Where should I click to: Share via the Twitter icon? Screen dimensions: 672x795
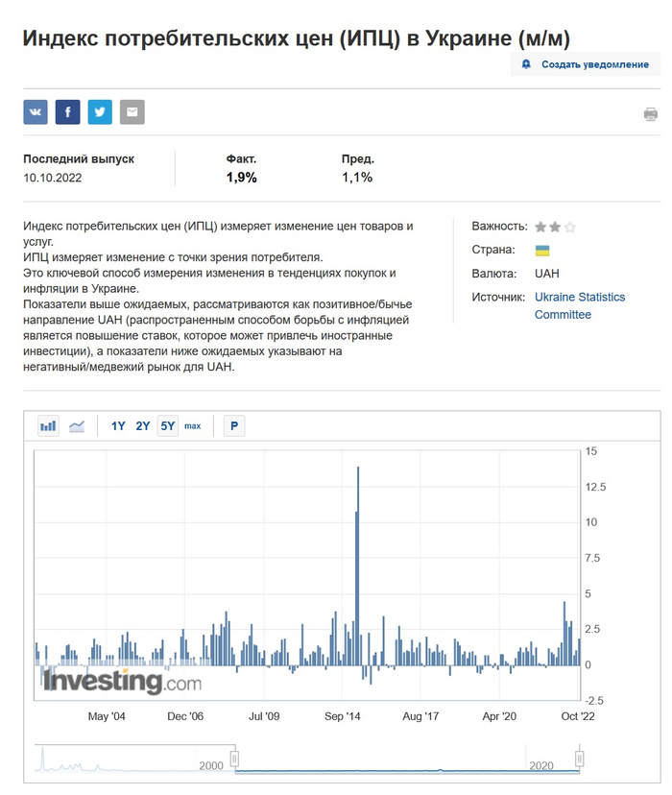pyautogui.click(x=100, y=112)
